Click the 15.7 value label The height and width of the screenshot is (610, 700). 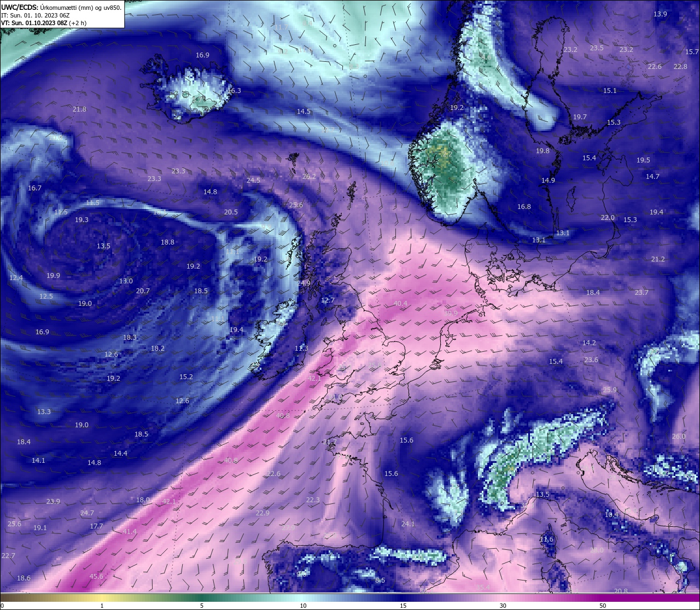(x=692, y=52)
